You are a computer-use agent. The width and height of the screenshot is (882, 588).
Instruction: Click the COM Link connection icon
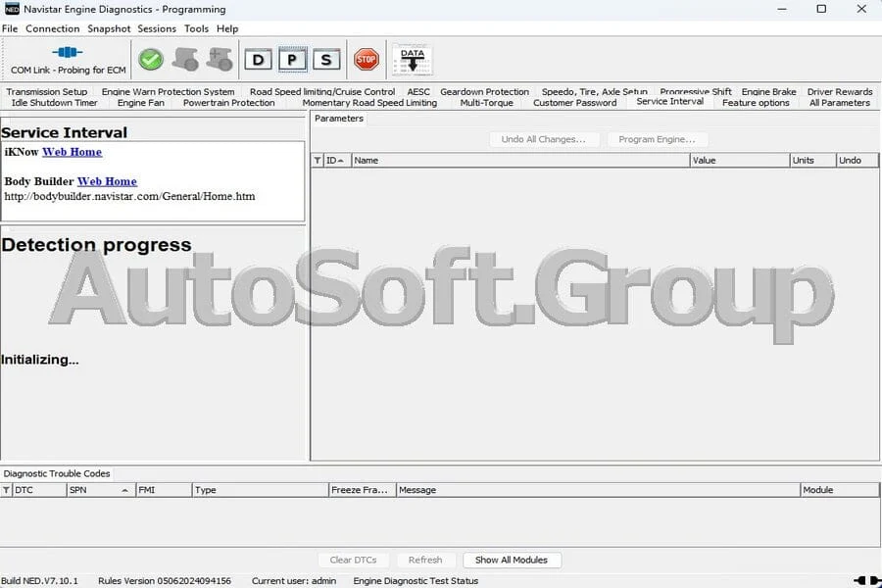(x=68, y=52)
